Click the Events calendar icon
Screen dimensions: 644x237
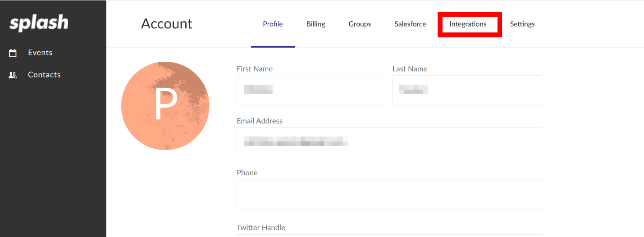pyautogui.click(x=13, y=53)
